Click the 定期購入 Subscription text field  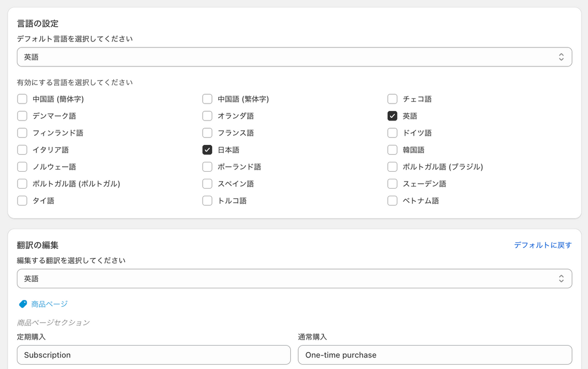click(154, 355)
